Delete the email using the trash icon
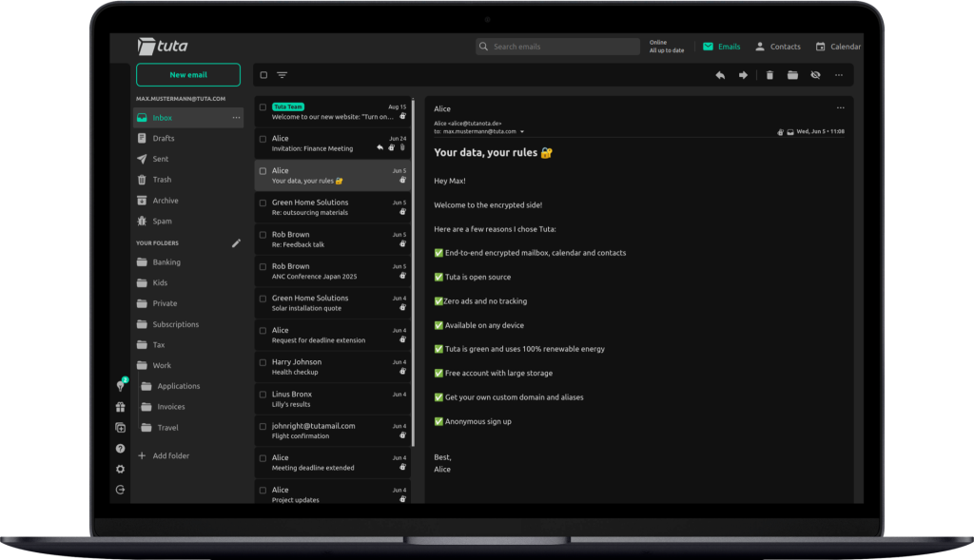This screenshot has width=974, height=560. pos(769,75)
